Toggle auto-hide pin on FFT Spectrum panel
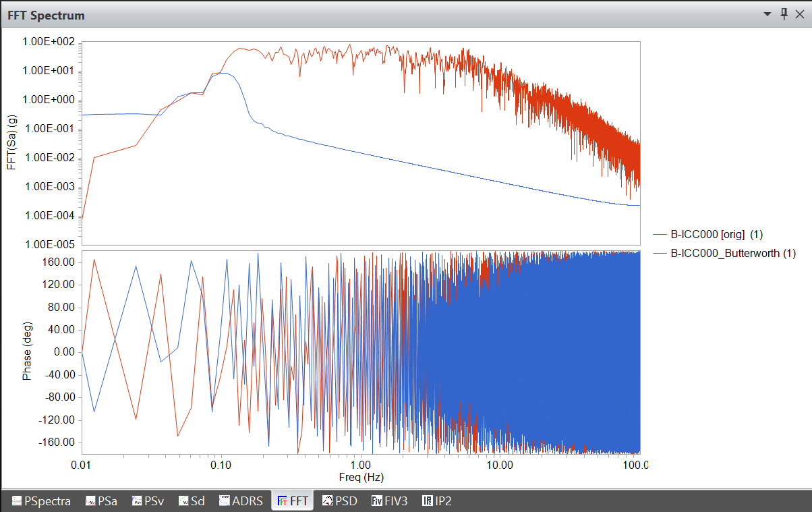The image size is (812, 512). pos(784,14)
